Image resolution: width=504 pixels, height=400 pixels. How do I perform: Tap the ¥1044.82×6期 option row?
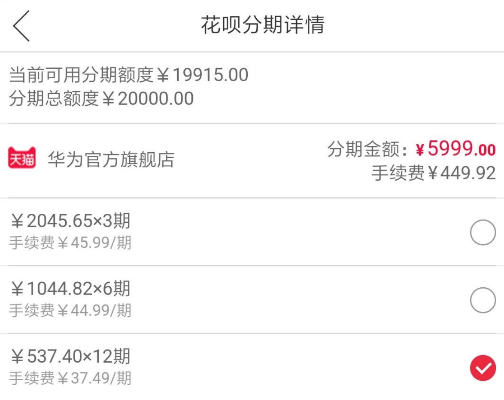coord(252,300)
